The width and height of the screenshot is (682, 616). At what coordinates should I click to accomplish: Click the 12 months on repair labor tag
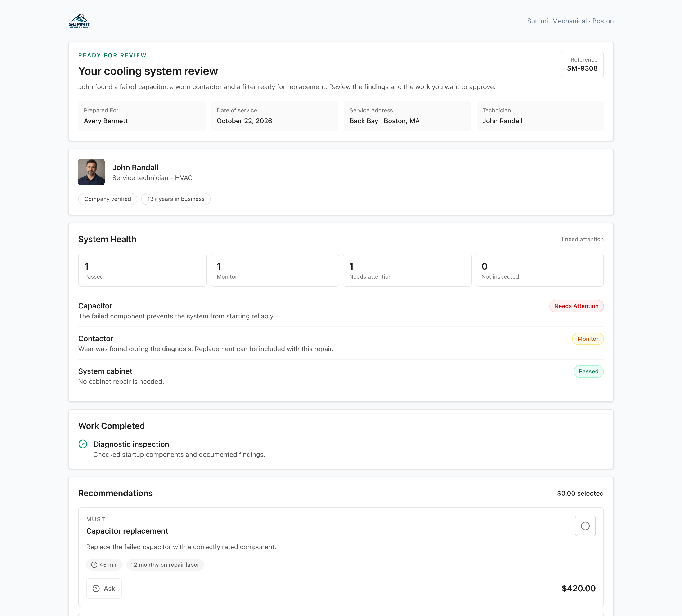click(x=165, y=565)
